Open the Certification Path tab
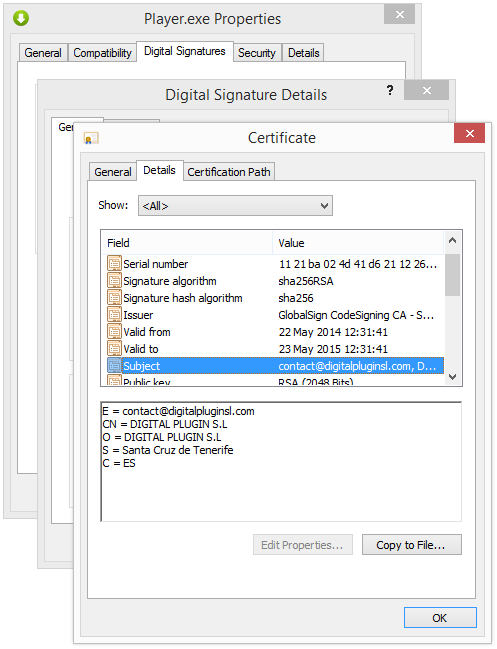 229,172
